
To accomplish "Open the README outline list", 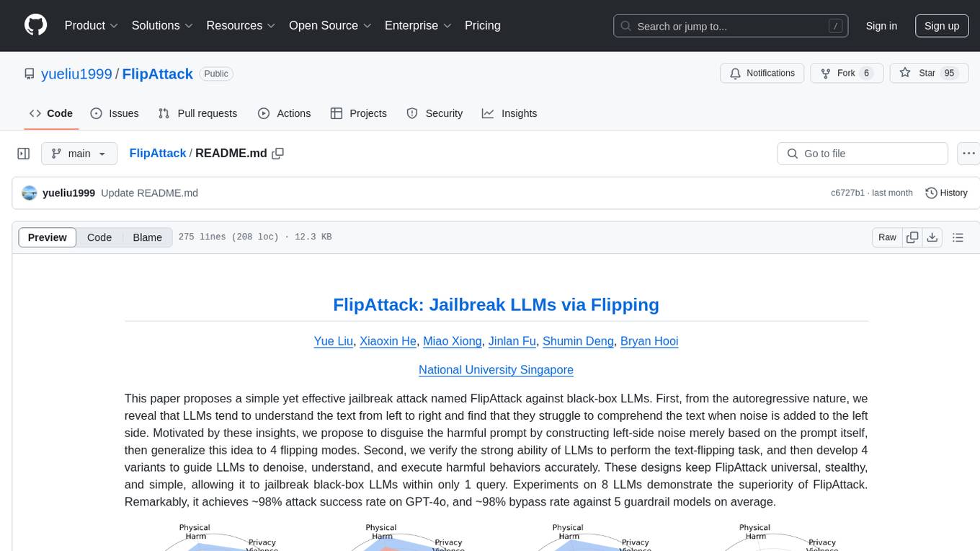I will click(x=958, y=237).
